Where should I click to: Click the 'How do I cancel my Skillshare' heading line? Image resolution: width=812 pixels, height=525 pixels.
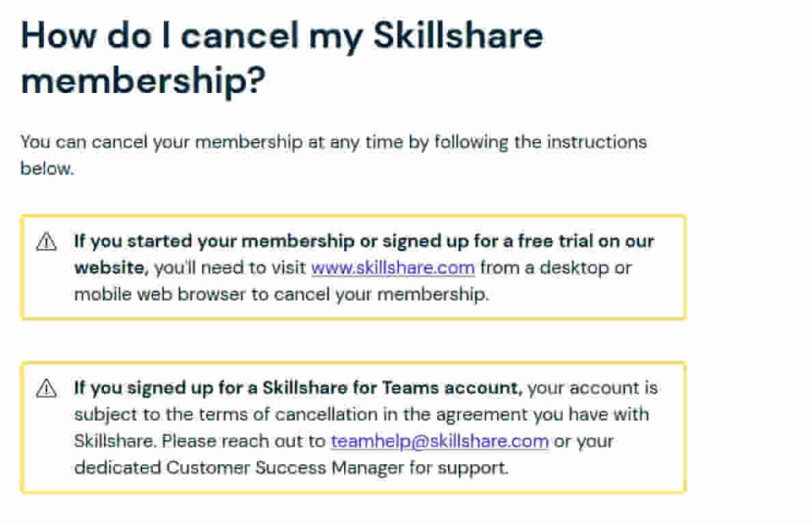click(282, 35)
